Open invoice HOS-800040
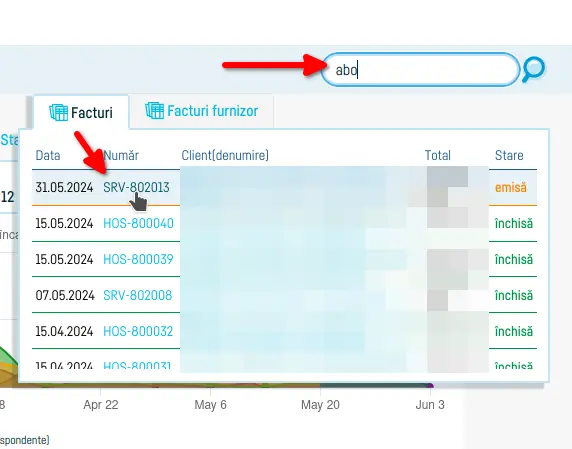This screenshot has width=572, height=449. click(138, 223)
